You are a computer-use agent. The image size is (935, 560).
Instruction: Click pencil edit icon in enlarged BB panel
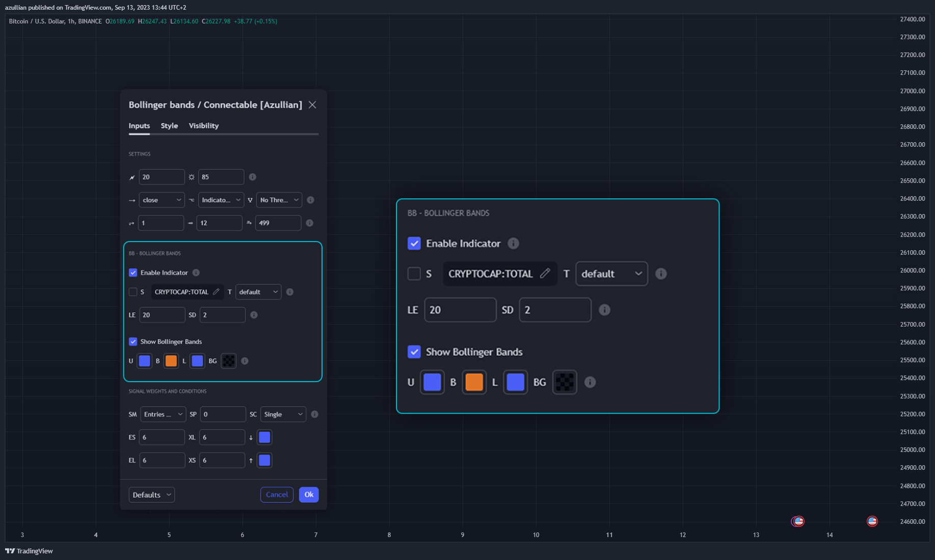tap(545, 273)
